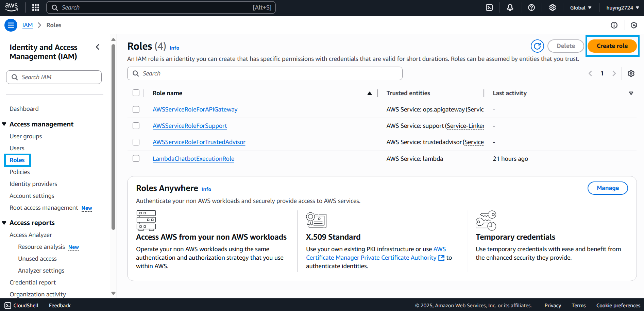Viewport: 644px width, 311px height.
Task: Open Dashboard in the sidebar
Action: pos(24,109)
